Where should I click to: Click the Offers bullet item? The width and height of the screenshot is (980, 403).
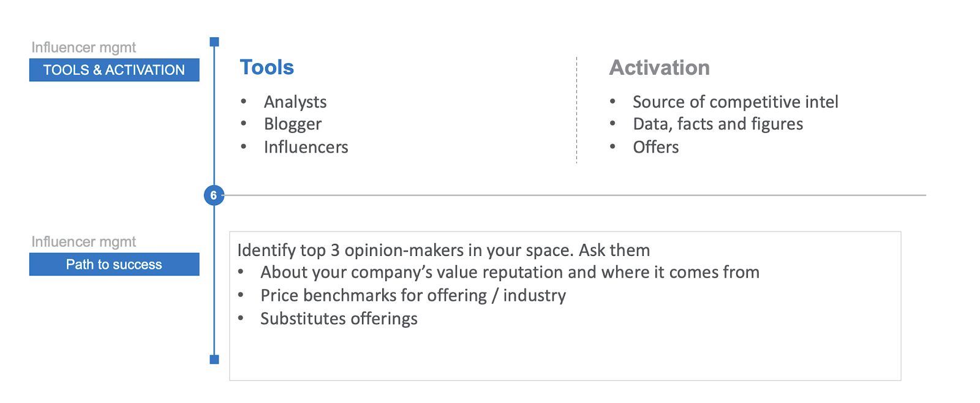pyautogui.click(x=655, y=147)
